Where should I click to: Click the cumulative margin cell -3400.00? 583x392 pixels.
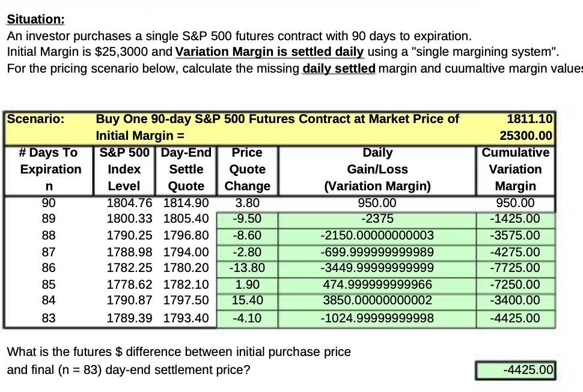515,300
